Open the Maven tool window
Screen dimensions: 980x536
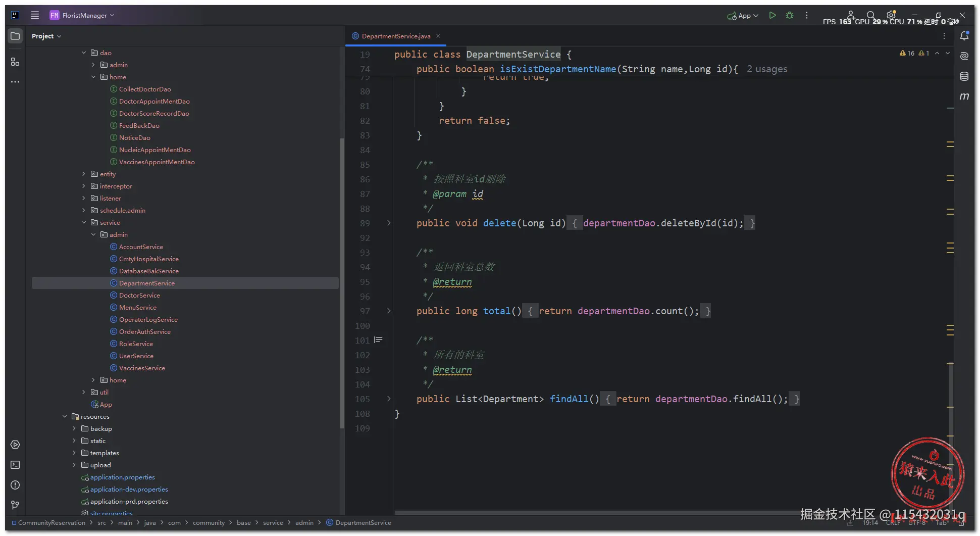pyautogui.click(x=964, y=96)
